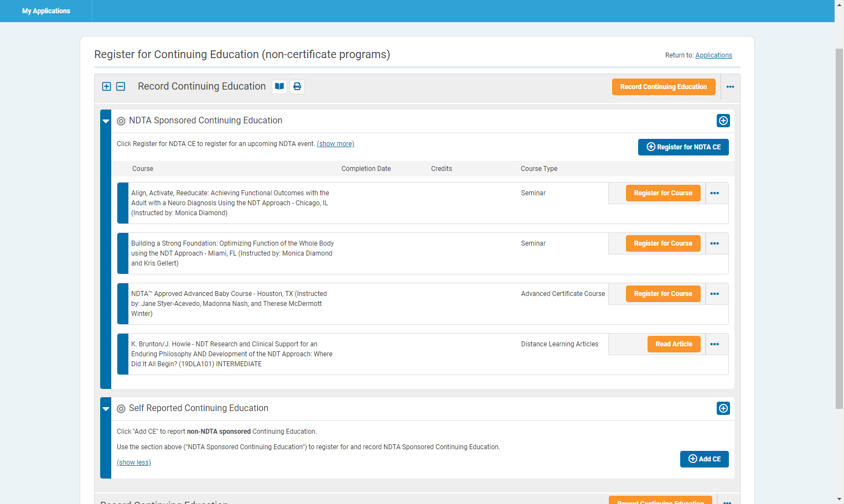Click Credits column header
The width and height of the screenshot is (844, 504).
[x=442, y=169]
